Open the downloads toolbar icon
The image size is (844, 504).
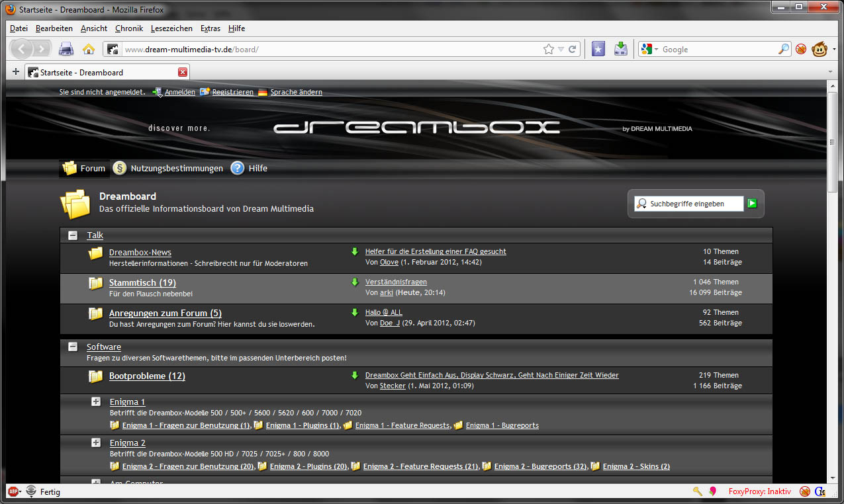[620, 49]
